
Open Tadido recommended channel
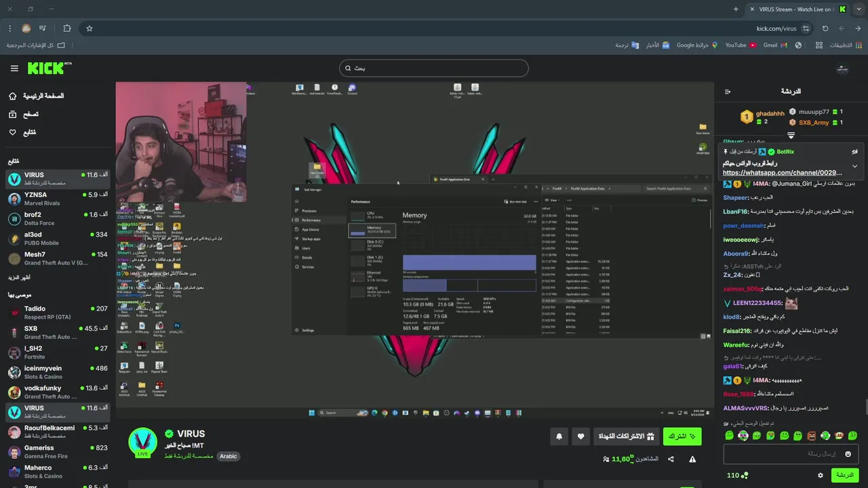58,312
